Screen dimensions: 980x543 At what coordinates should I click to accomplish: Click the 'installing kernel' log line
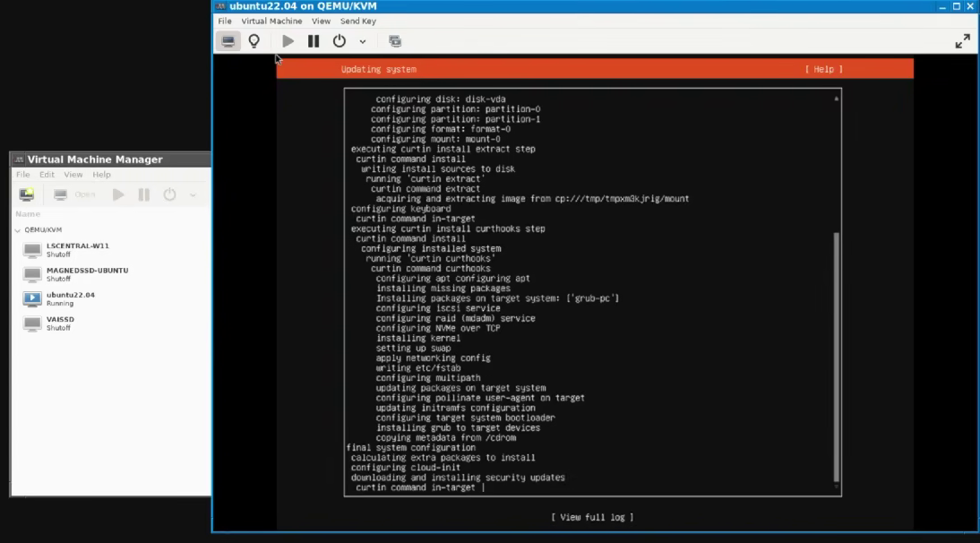pyautogui.click(x=418, y=338)
